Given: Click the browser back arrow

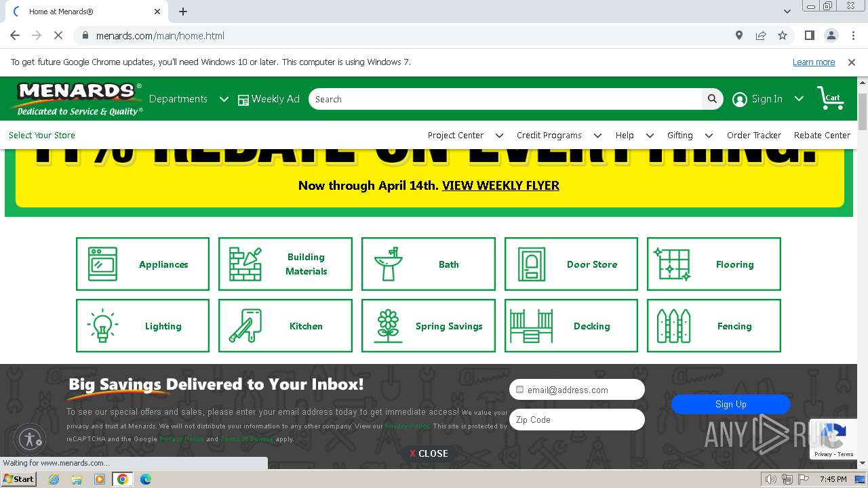Looking at the screenshot, I should tap(15, 35).
